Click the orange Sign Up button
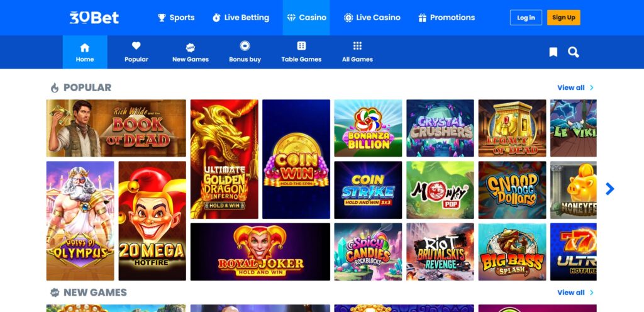This screenshot has width=644, height=312. [563, 18]
